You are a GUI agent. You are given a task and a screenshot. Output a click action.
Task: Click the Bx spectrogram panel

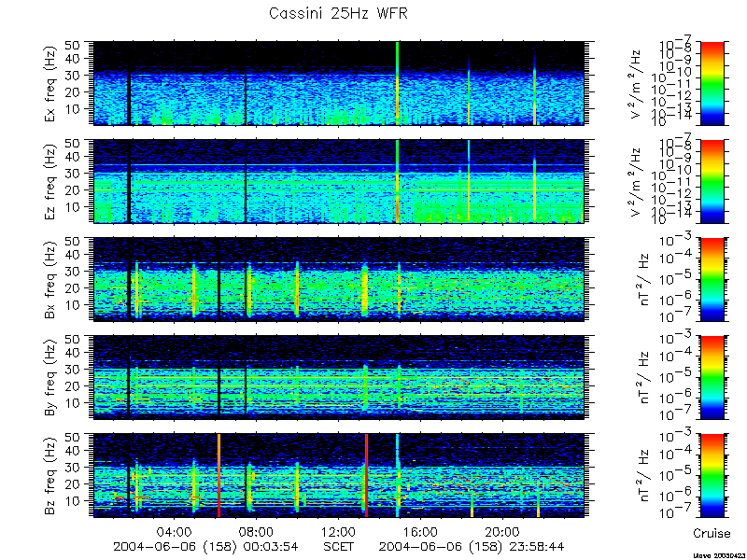338,279
